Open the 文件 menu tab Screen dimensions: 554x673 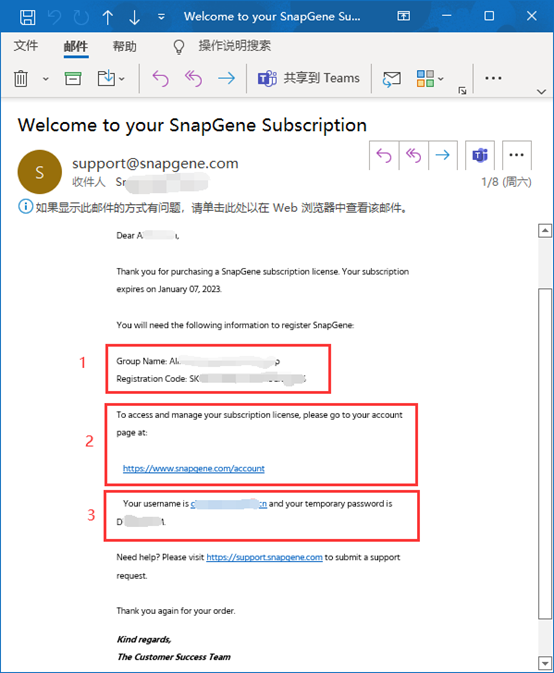pyautogui.click(x=26, y=45)
